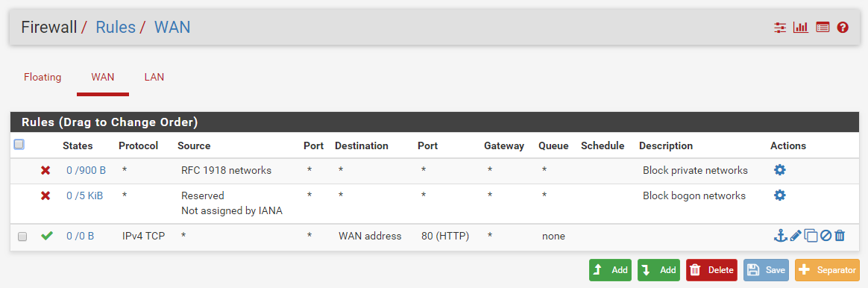868x288 pixels.
Task: Open the status bar chart icon
Action: tap(800, 27)
